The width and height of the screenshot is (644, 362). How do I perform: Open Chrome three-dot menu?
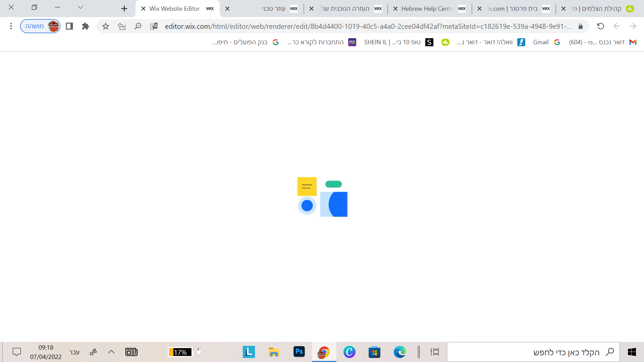click(11, 26)
